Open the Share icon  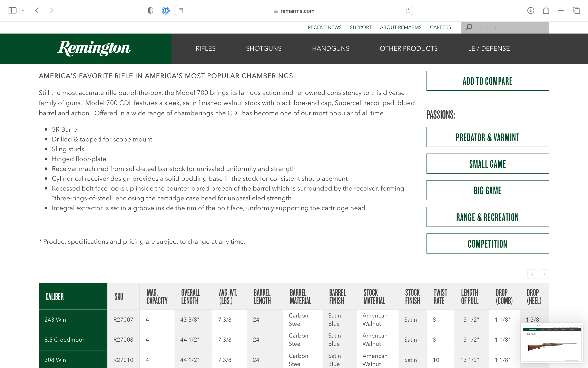tap(546, 10)
